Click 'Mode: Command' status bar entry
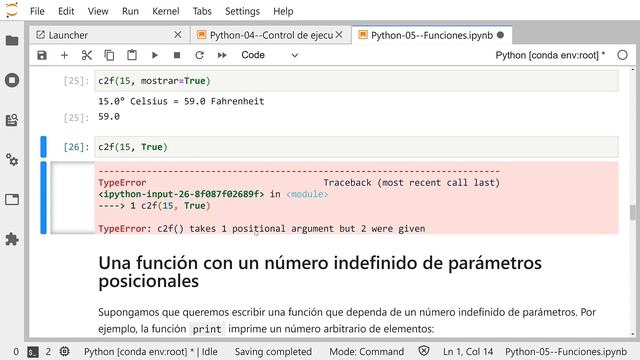640x360 pixels. 367,352
